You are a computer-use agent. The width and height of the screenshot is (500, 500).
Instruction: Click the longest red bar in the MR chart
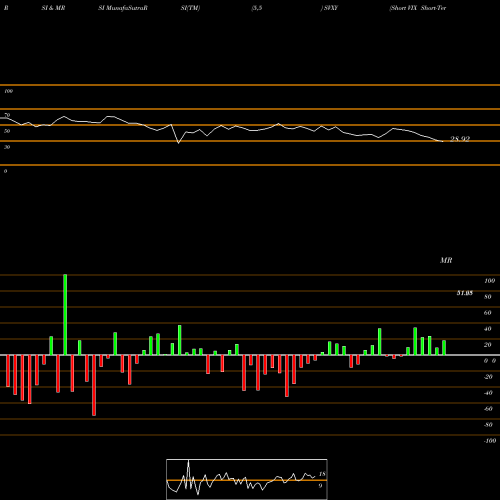(94, 385)
